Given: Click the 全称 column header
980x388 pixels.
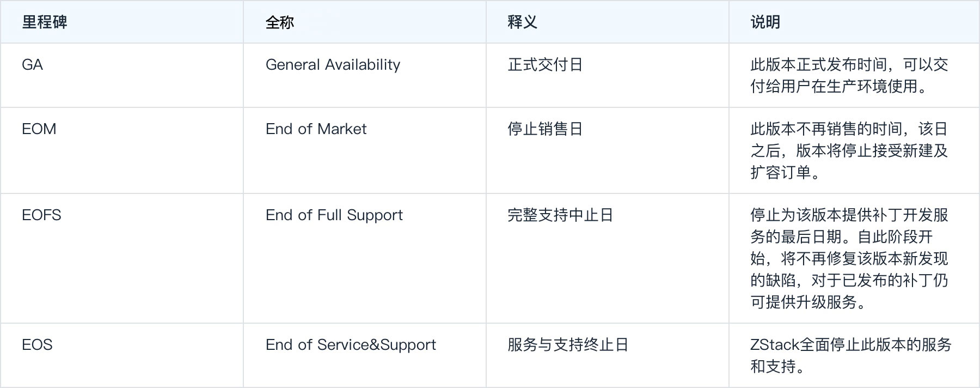Looking at the screenshot, I should [280, 22].
